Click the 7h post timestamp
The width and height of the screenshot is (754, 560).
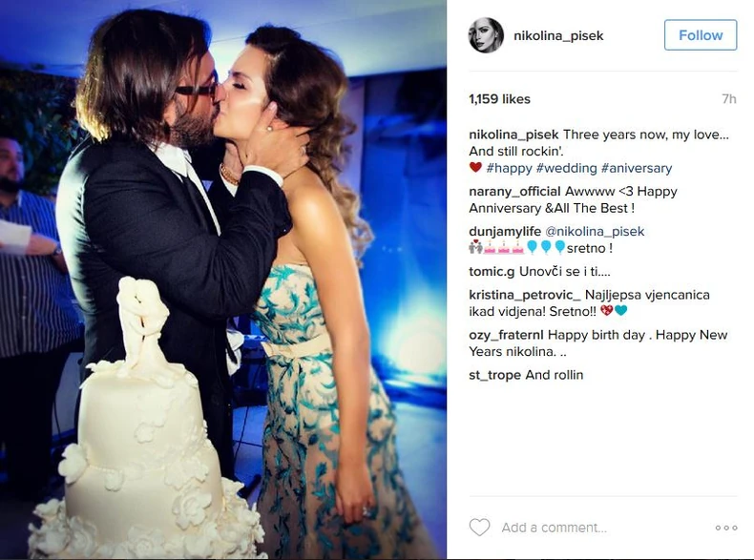(x=729, y=99)
